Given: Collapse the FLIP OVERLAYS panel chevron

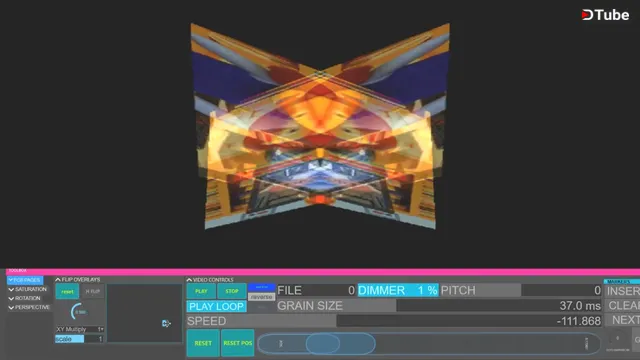Looking at the screenshot, I should 58,280.
